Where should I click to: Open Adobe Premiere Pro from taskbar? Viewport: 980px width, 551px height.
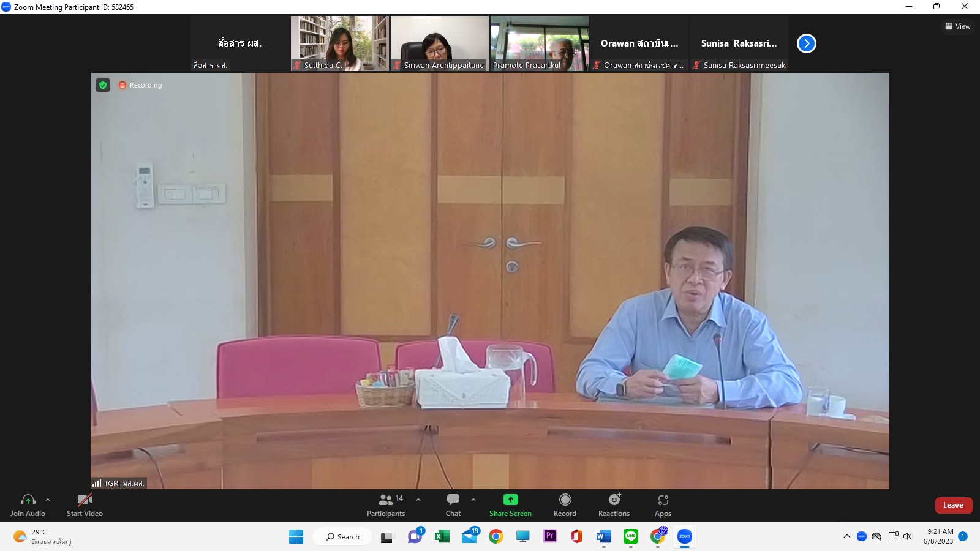click(x=550, y=537)
